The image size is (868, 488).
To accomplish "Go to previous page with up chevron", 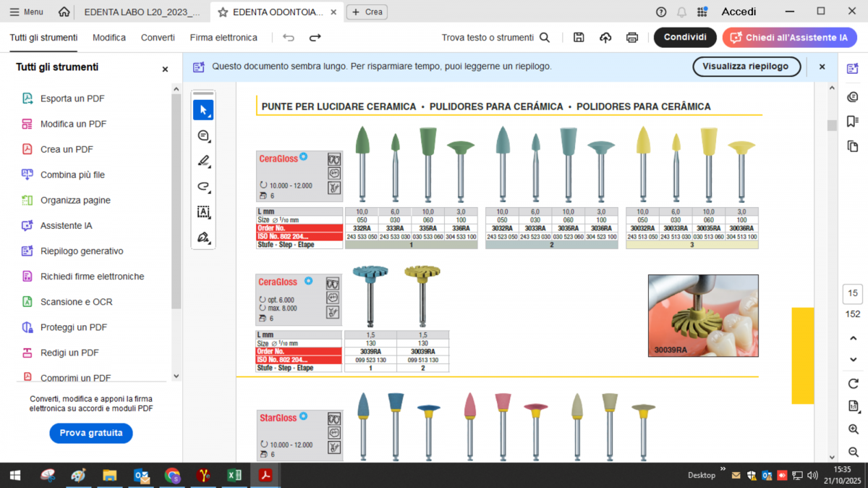I will point(853,338).
